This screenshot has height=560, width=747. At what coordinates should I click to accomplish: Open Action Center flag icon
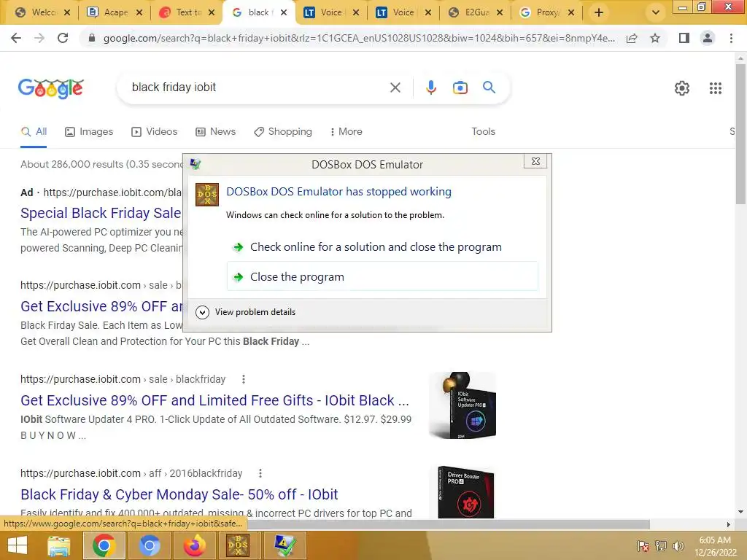[643, 545]
